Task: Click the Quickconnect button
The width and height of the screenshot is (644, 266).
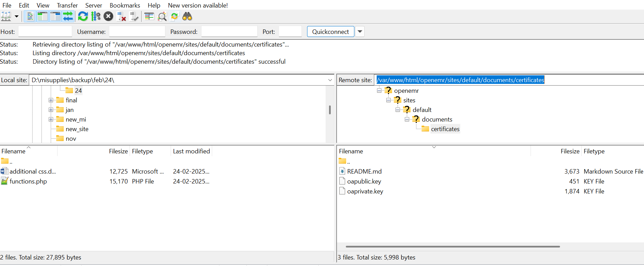Action: click(x=330, y=31)
